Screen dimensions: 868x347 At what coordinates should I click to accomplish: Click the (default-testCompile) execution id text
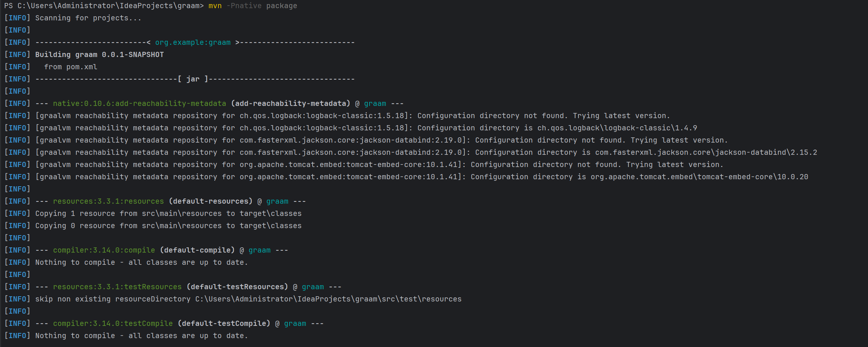point(224,324)
